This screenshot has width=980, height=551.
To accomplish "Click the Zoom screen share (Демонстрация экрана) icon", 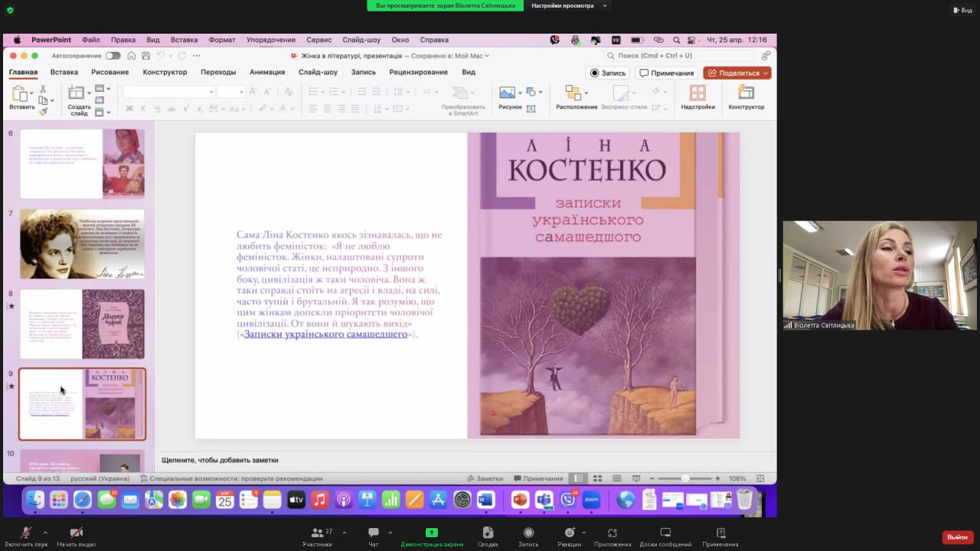I will [x=431, y=533].
